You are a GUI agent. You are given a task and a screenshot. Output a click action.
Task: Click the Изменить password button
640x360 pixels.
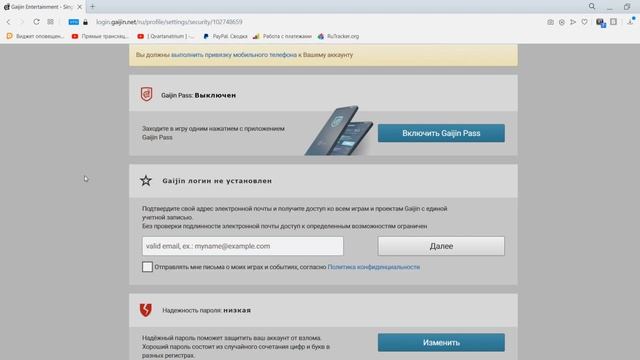coord(441,342)
